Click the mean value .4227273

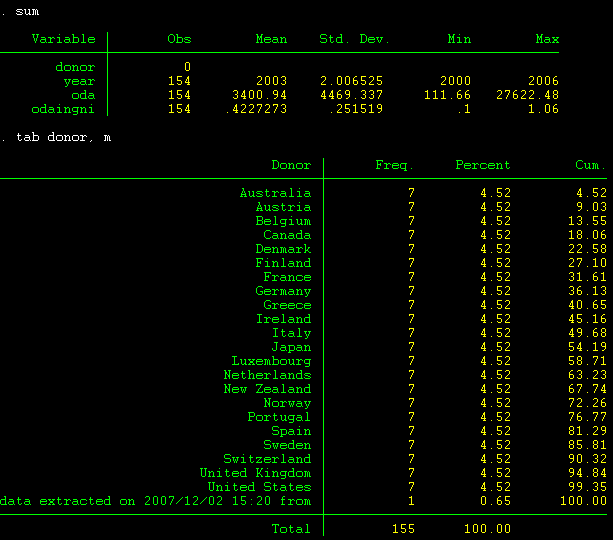[256, 109]
